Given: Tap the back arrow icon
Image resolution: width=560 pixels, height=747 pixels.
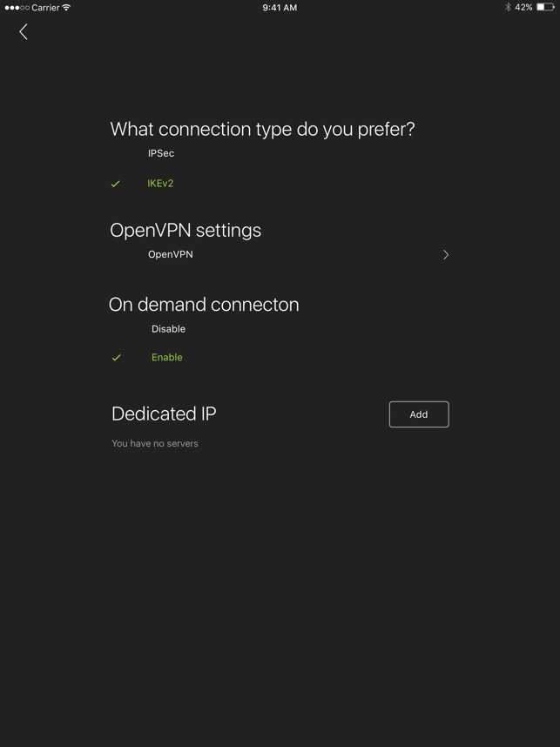Looking at the screenshot, I should coord(24,32).
